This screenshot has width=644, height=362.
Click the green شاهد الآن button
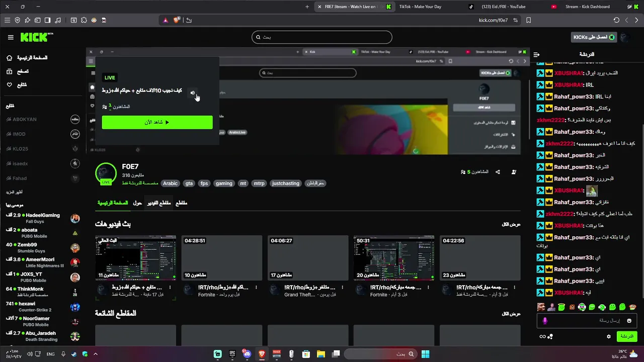(x=157, y=122)
